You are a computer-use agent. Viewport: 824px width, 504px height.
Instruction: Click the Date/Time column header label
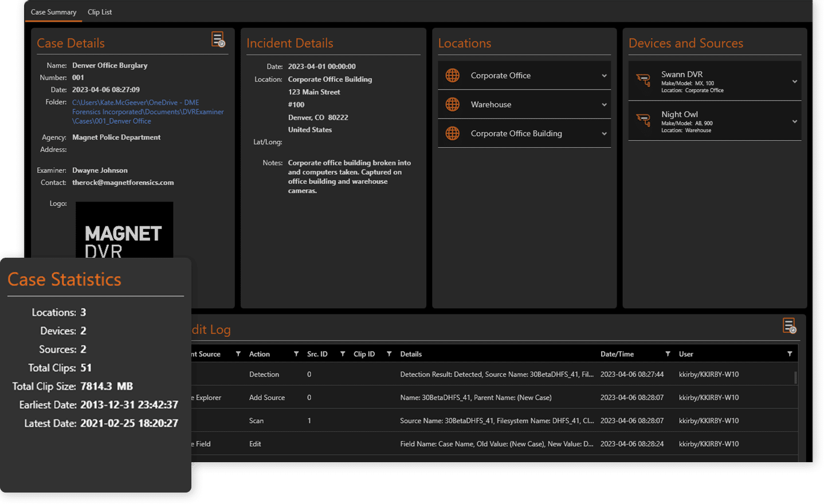click(617, 354)
